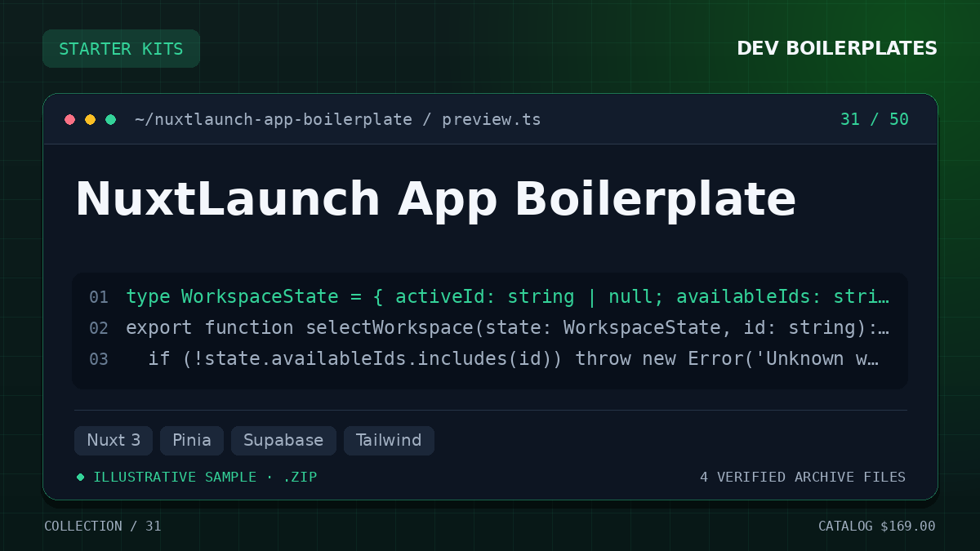The image size is (980, 551).
Task: Select the Supabase tag
Action: pyautogui.click(x=283, y=441)
